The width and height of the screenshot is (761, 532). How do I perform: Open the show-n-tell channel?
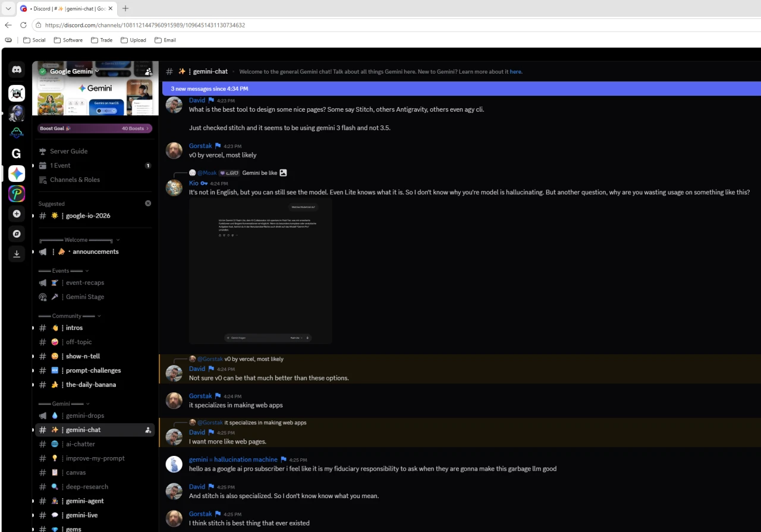pyautogui.click(x=95, y=356)
